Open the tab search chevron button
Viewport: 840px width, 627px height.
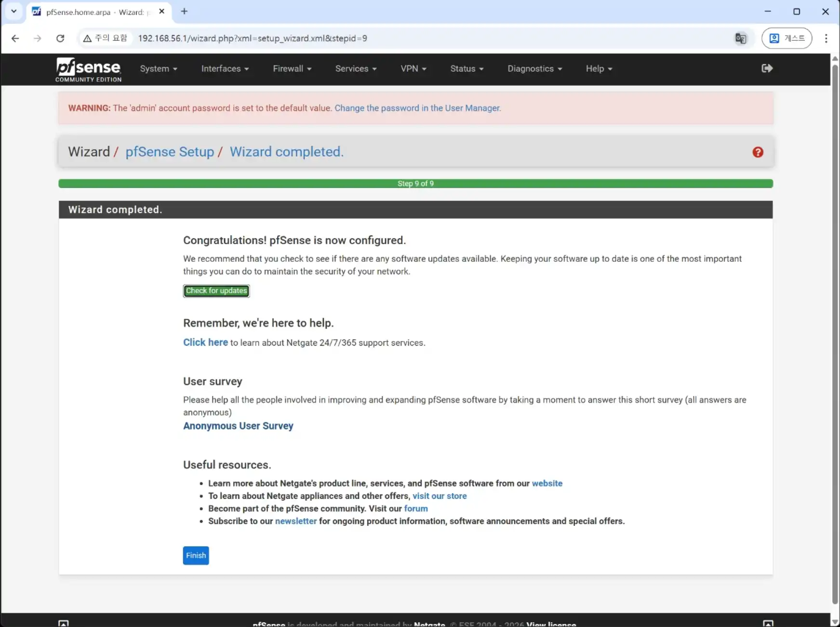click(x=13, y=12)
